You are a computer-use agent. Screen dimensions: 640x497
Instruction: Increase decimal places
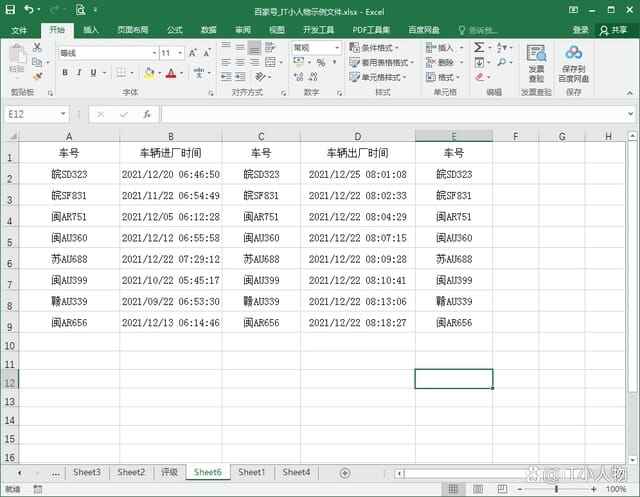click(x=299, y=77)
